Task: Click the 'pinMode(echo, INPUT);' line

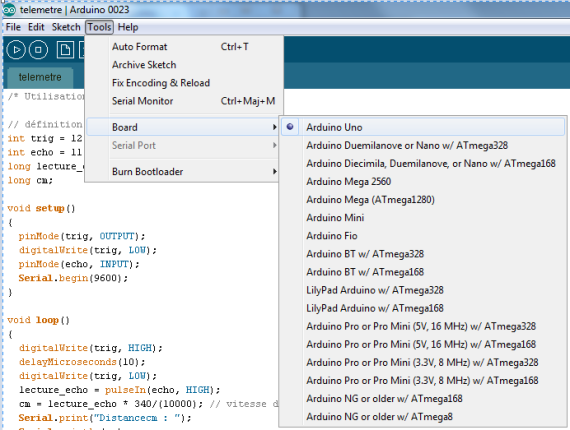Action: (x=79, y=264)
